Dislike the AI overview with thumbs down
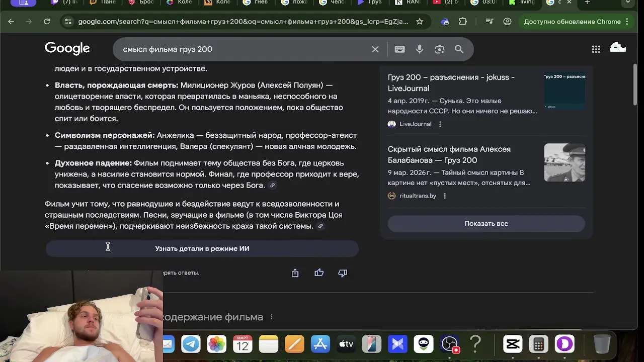Screen dimensions: 644x362 (343, 273)
